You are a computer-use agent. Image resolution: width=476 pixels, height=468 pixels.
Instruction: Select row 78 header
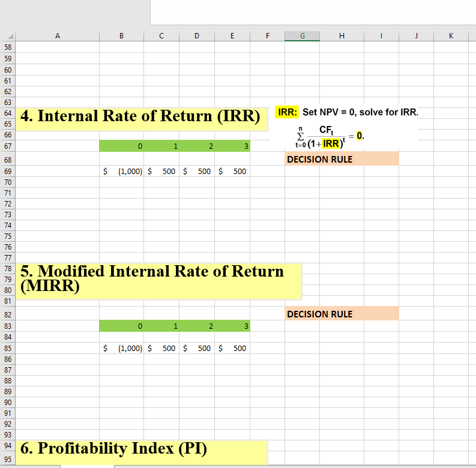8,269
